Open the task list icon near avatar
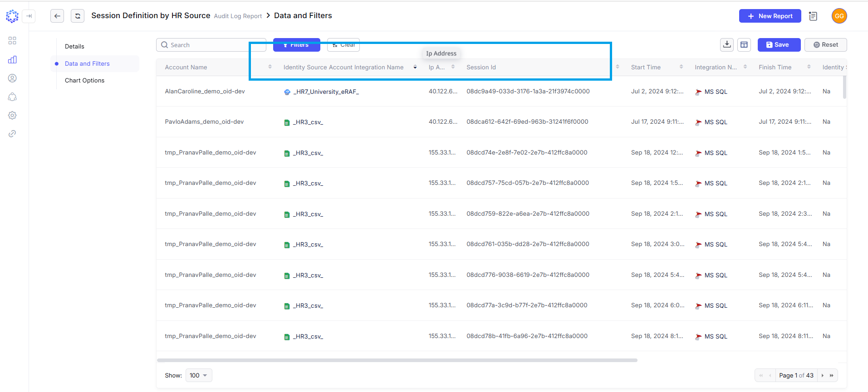 tap(813, 16)
